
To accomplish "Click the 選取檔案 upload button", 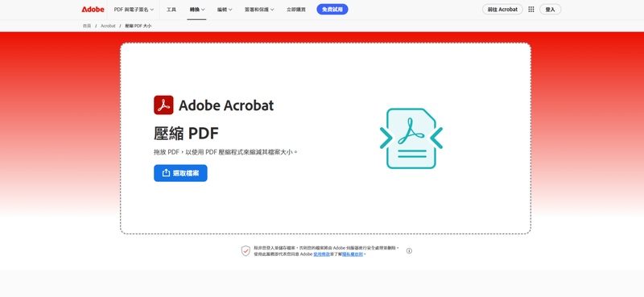I will 180,173.
